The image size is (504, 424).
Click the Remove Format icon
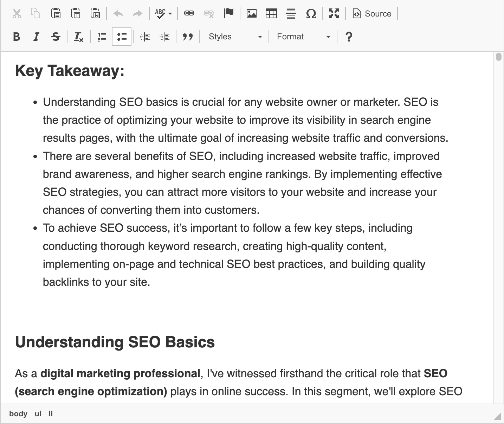(x=78, y=37)
